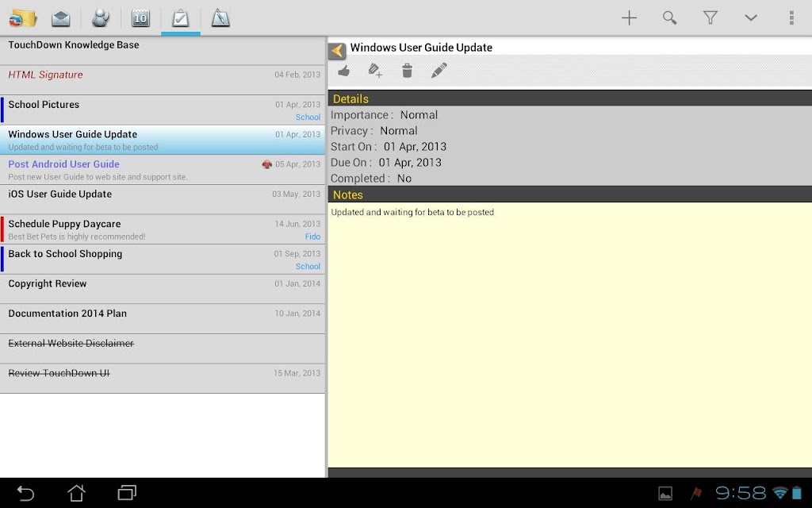Open the Post Android User Guide task
This screenshot has height=508, width=812.
click(x=163, y=170)
